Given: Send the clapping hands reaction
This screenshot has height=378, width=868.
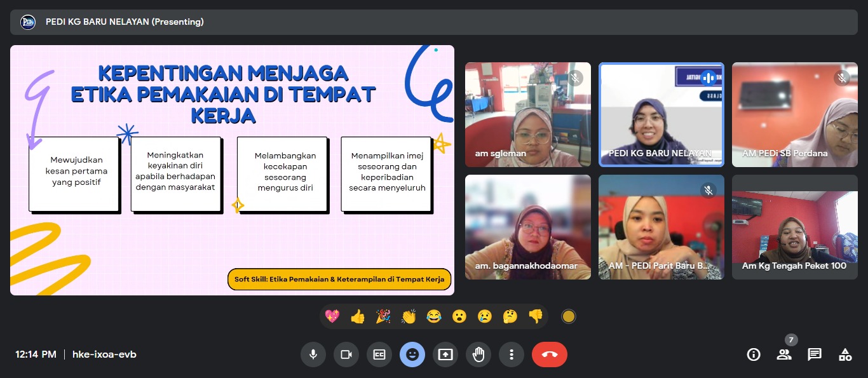Looking at the screenshot, I should 409,316.
